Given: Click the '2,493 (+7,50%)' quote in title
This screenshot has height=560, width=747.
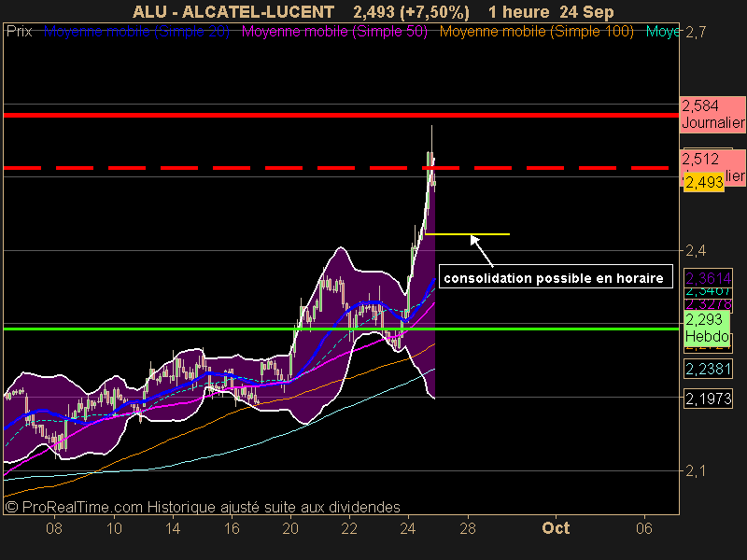Looking at the screenshot, I should pos(411,11).
